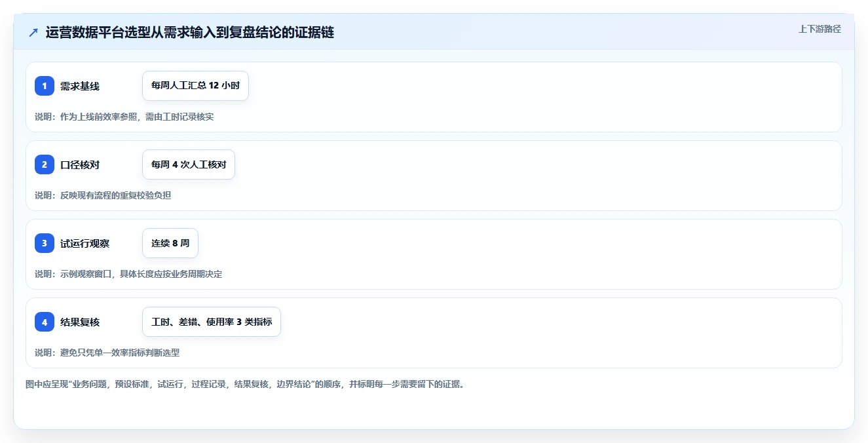The height and width of the screenshot is (443, 868).
Task: Click the step 4 number badge
Action: (x=45, y=322)
